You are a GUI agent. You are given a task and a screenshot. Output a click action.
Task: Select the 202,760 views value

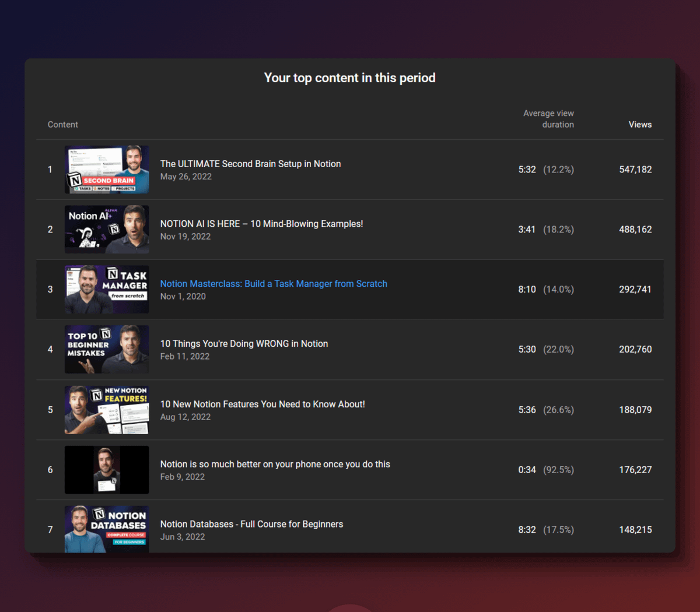pos(635,350)
